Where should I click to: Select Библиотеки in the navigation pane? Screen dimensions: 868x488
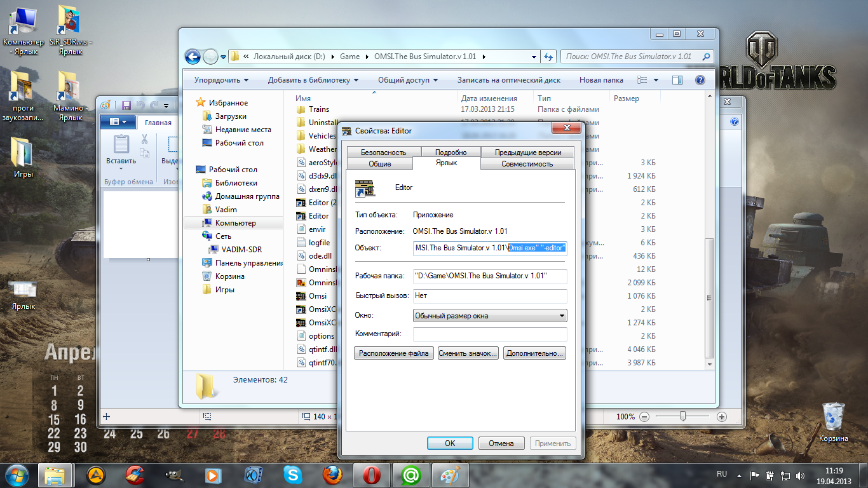(x=236, y=183)
